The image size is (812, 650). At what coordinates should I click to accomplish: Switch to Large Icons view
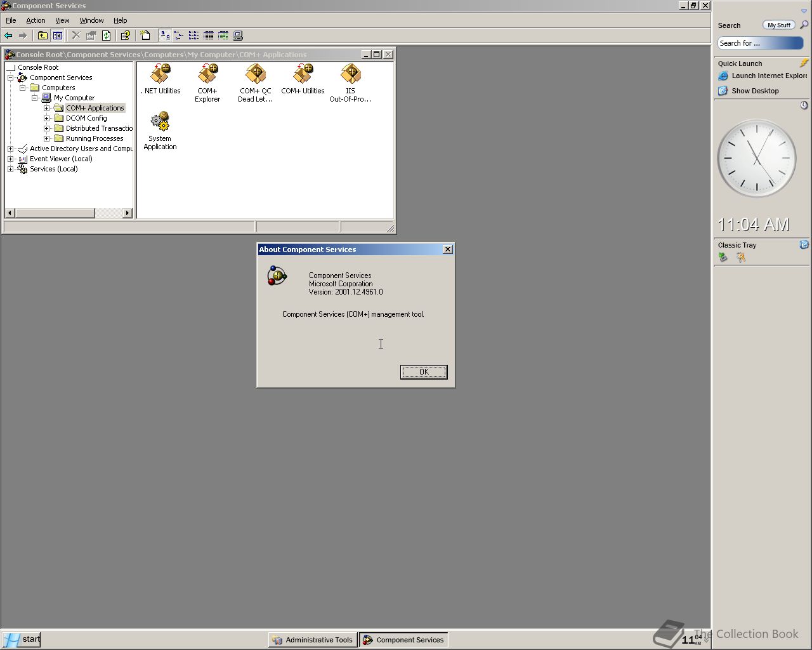(164, 36)
